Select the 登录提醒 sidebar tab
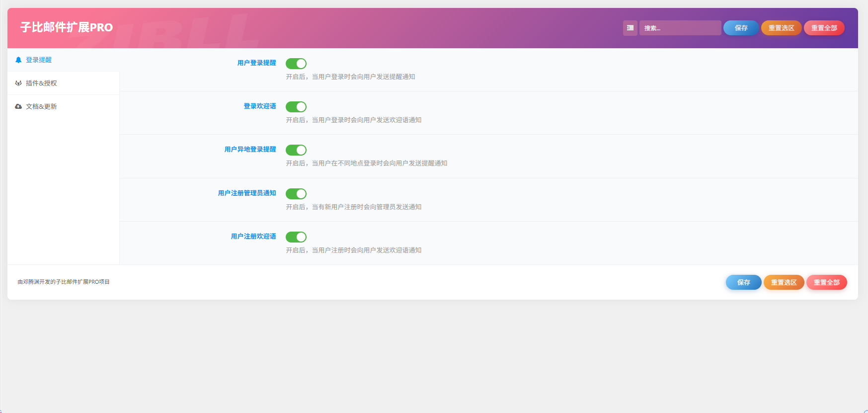868x413 pixels. [x=39, y=60]
